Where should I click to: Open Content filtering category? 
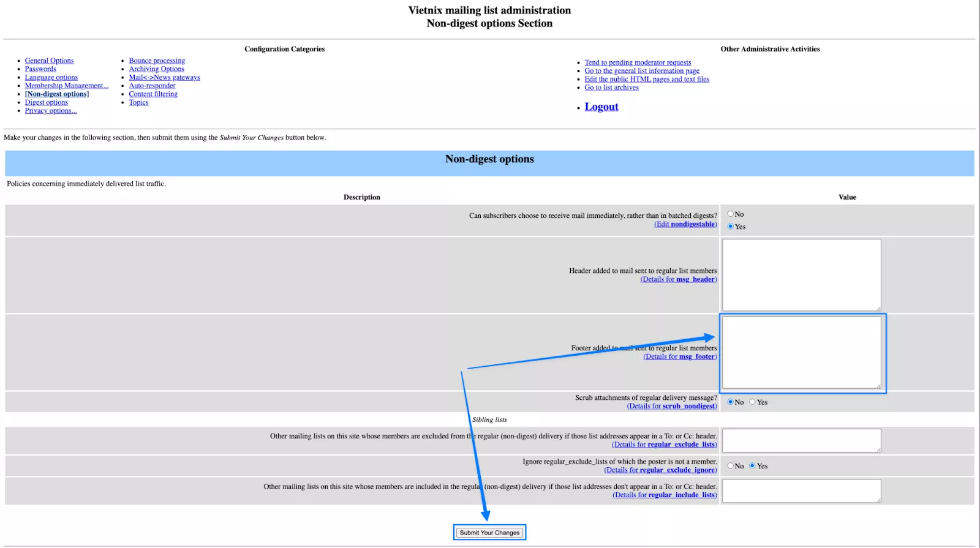[153, 94]
